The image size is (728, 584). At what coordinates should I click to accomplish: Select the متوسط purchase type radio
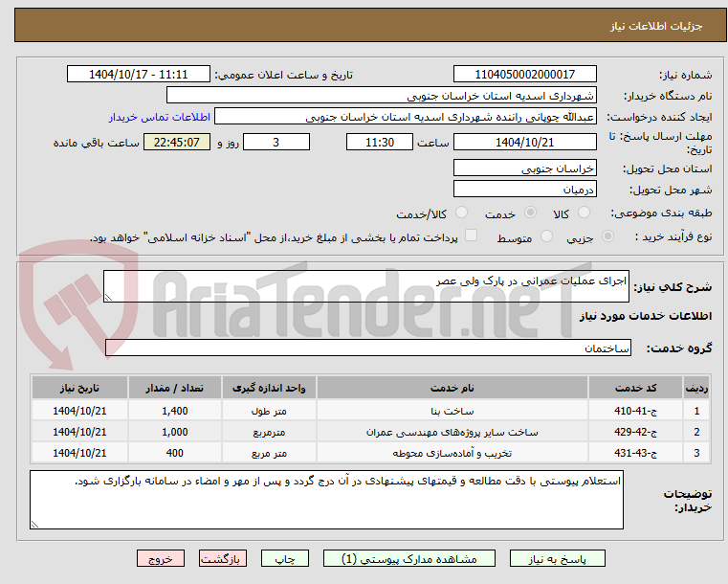pos(547,236)
